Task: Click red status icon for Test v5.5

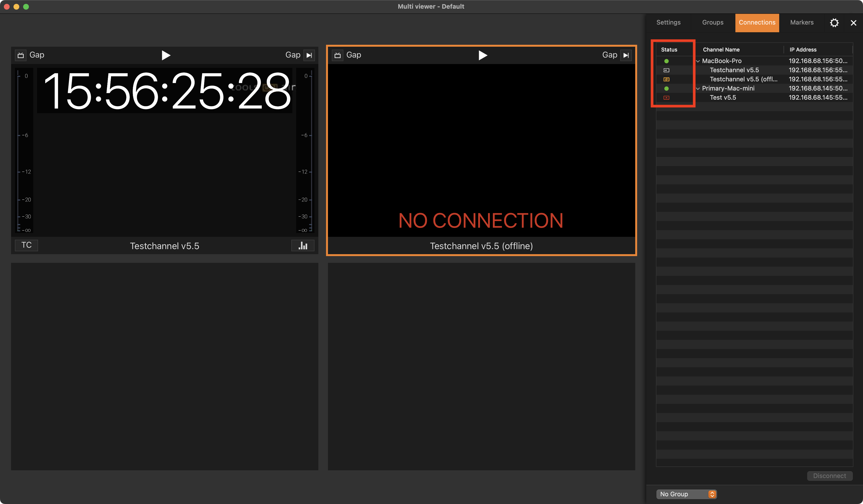Action: [667, 98]
